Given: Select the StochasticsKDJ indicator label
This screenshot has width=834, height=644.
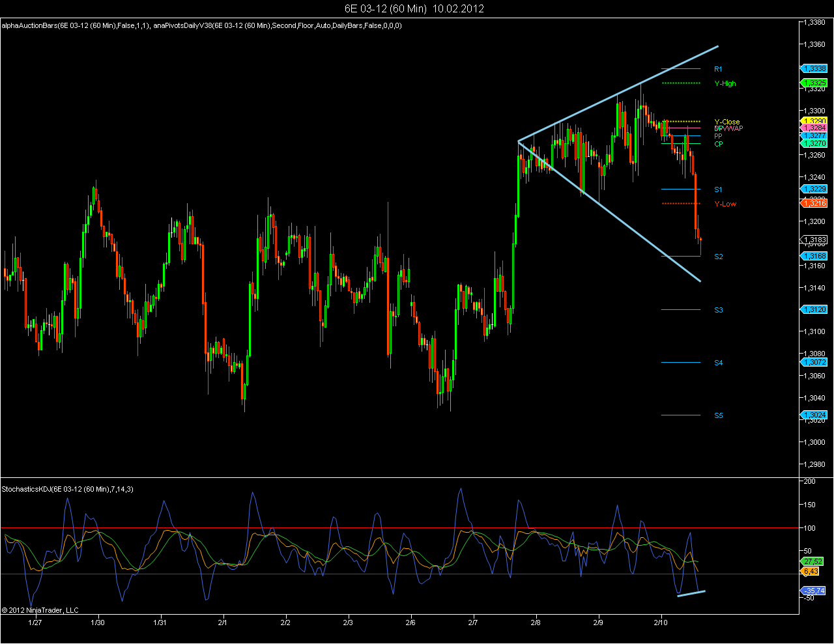Looking at the screenshot, I should click(x=68, y=489).
